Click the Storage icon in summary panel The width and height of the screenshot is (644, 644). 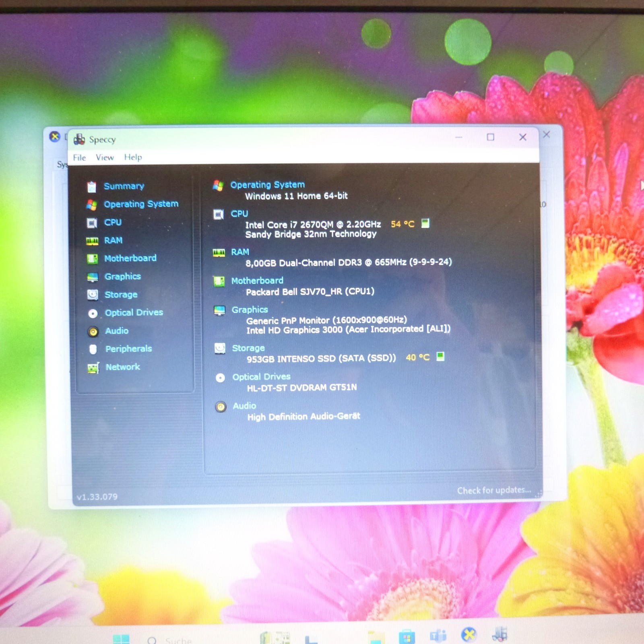point(220,348)
